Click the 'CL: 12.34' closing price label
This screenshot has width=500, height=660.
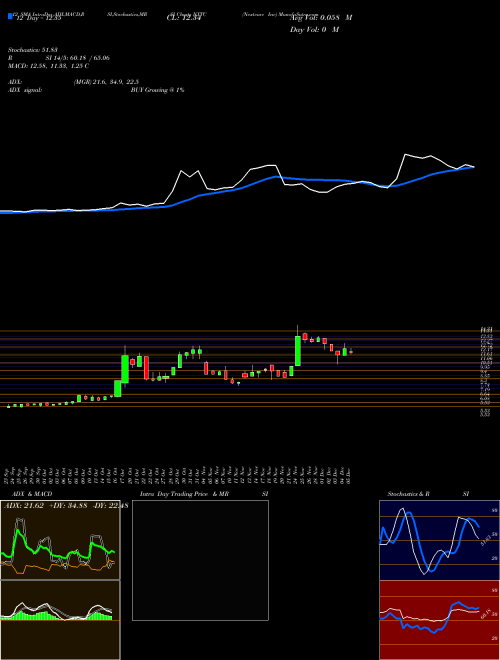pos(184,18)
